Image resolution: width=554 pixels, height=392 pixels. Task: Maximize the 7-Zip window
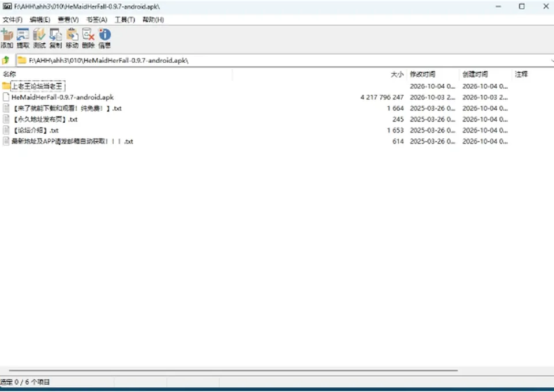click(x=522, y=6)
